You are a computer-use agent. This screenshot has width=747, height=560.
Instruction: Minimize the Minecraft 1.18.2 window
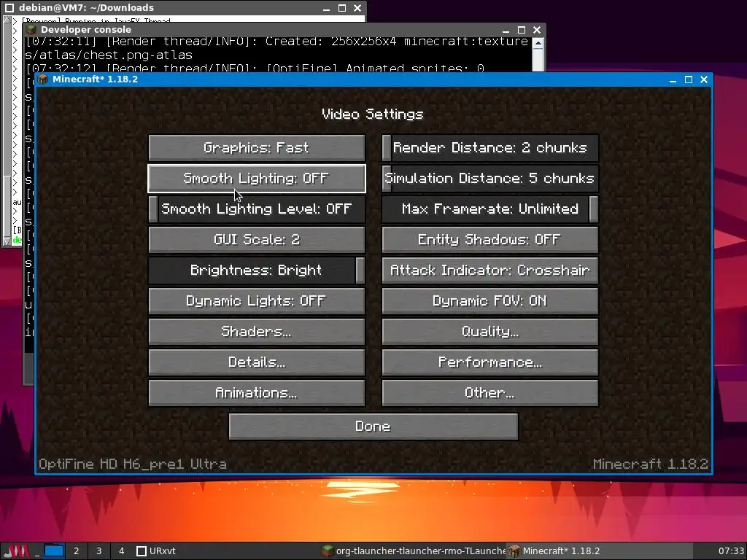point(673,79)
